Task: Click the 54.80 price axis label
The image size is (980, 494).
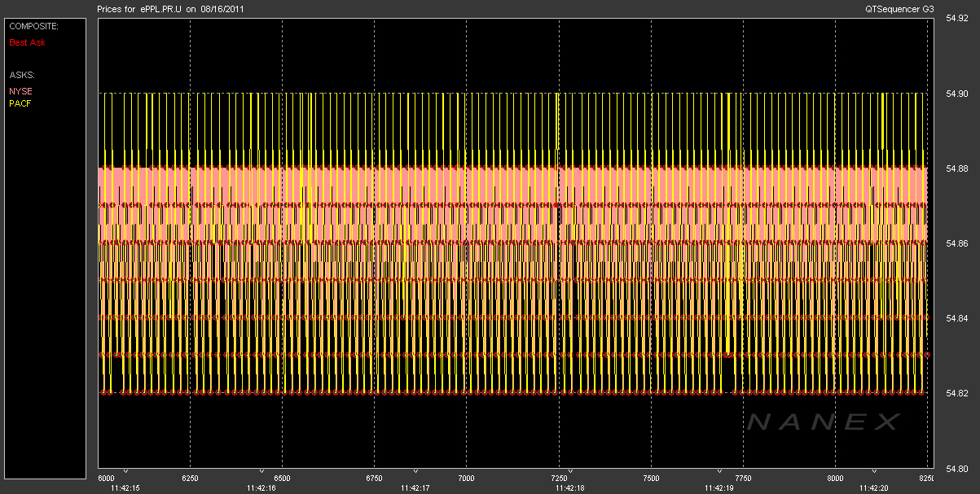Action: [x=956, y=469]
